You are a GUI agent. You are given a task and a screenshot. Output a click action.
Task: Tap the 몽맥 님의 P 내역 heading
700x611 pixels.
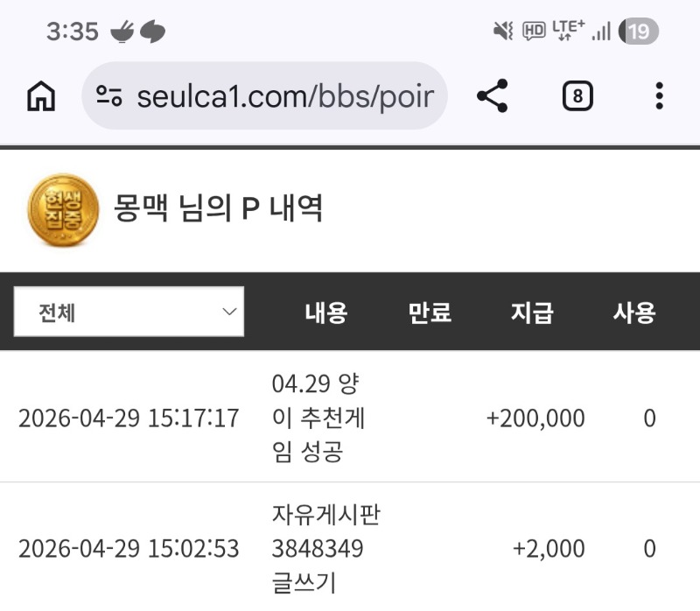click(x=219, y=208)
